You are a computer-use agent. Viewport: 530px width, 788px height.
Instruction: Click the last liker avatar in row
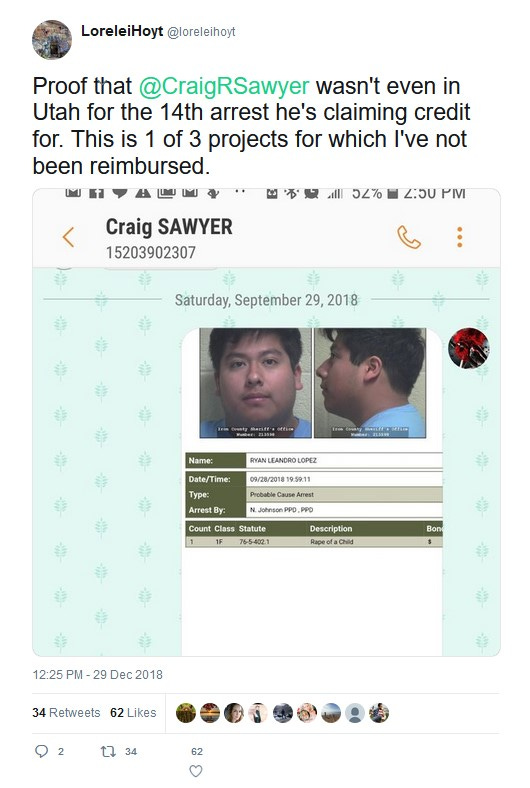coord(379,713)
